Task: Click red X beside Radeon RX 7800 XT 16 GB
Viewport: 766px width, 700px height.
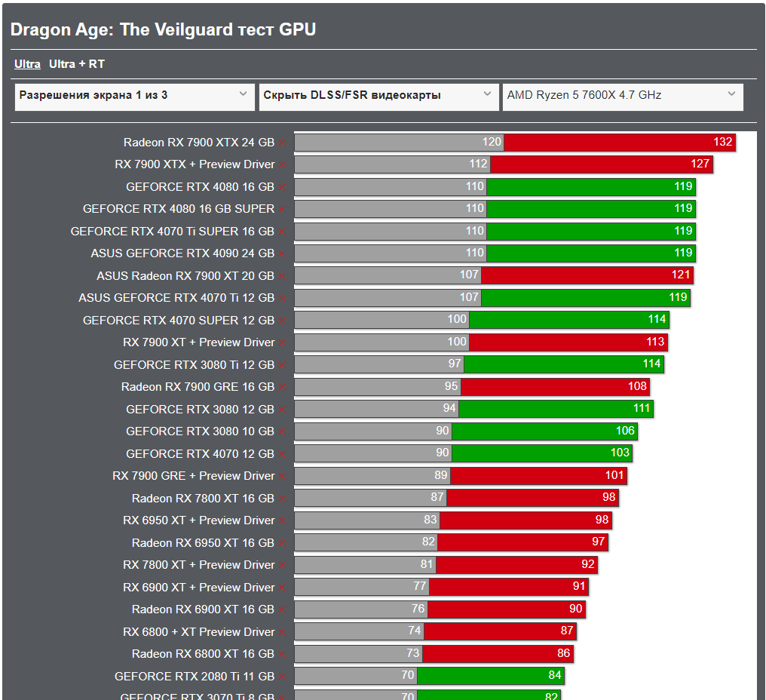Action: tap(282, 499)
